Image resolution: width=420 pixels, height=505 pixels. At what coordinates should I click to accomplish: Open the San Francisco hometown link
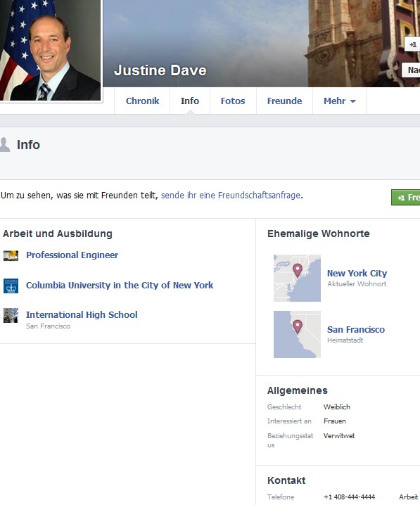coord(356,329)
